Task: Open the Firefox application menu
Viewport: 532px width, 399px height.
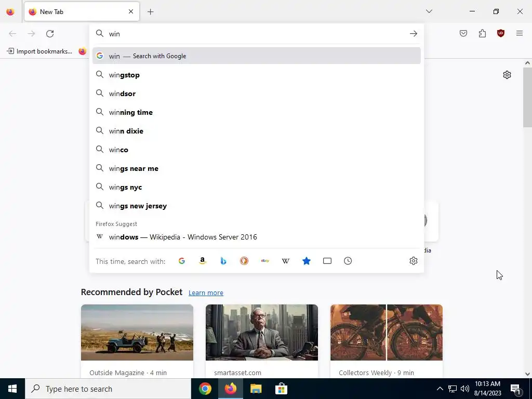Action: click(520, 33)
